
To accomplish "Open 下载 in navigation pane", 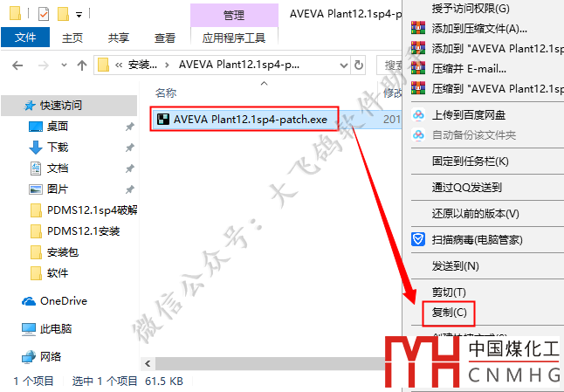I will [x=58, y=147].
